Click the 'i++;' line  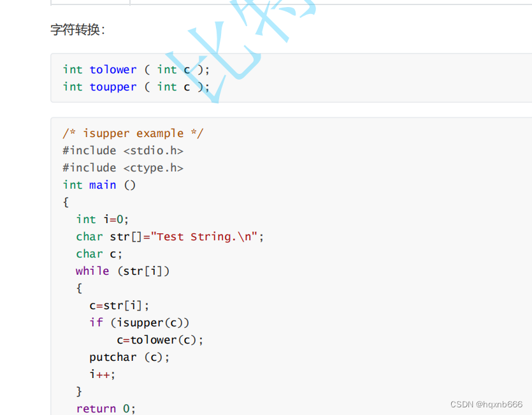click(x=102, y=375)
